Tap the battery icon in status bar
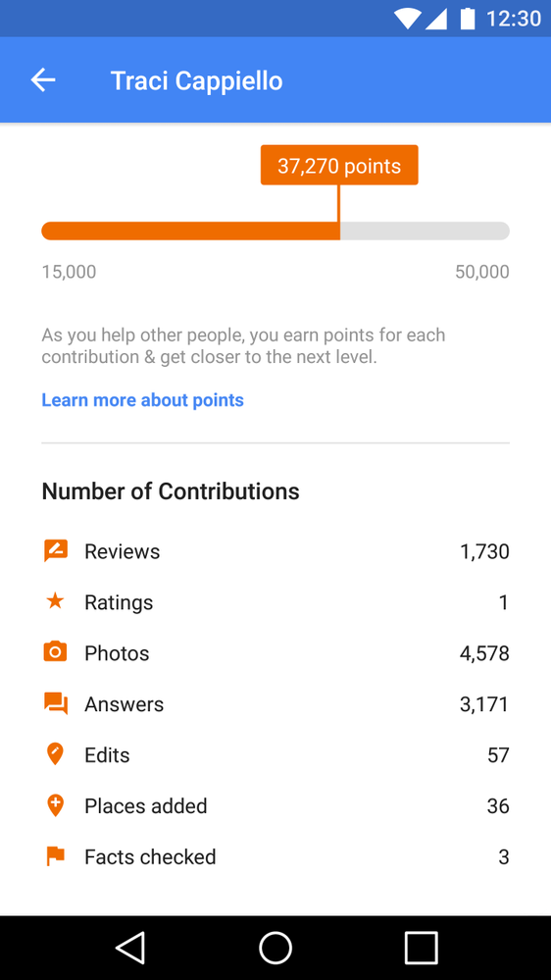 pyautogui.click(x=468, y=19)
